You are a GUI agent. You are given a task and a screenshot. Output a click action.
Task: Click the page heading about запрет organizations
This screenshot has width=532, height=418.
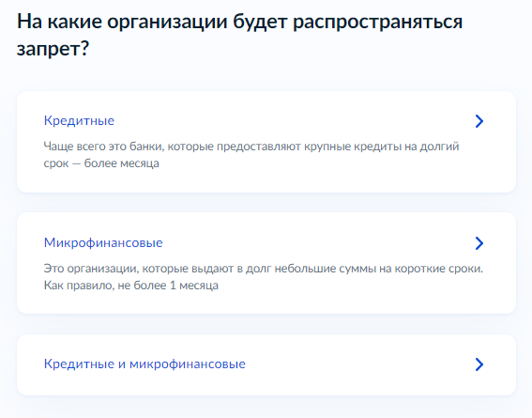239,35
